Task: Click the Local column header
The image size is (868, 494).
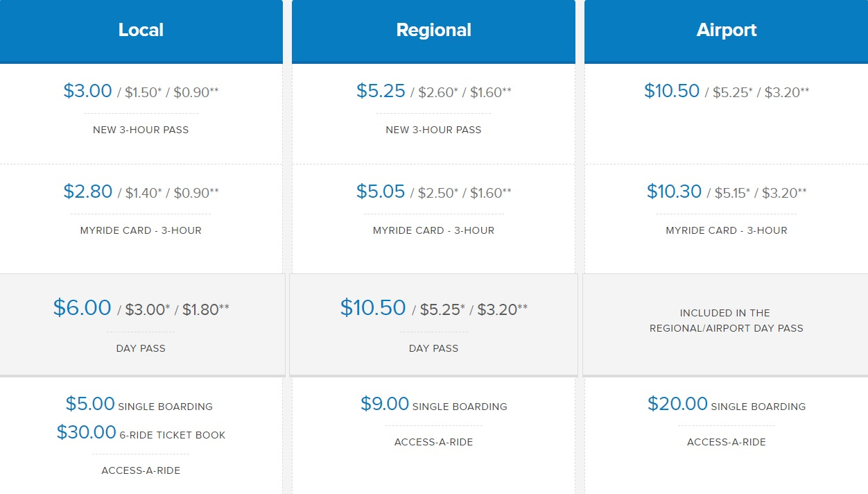Action: click(141, 31)
